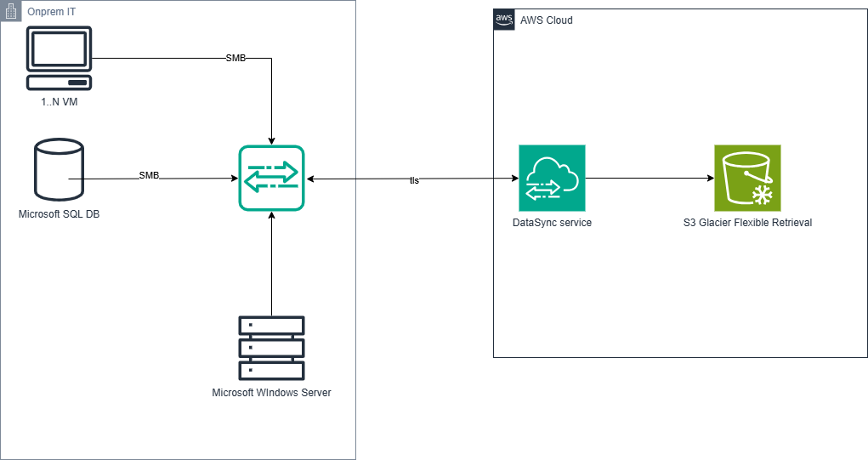Select the 1..N VM computer icon
This screenshot has width=868, height=460.
[x=59, y=58]
